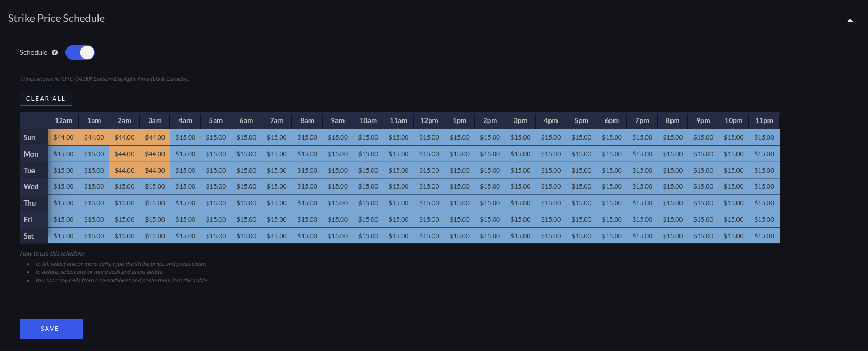The width and height of the screenshot is (868, 351).
Task: Select the Sun row header
Action: point(34,137)
